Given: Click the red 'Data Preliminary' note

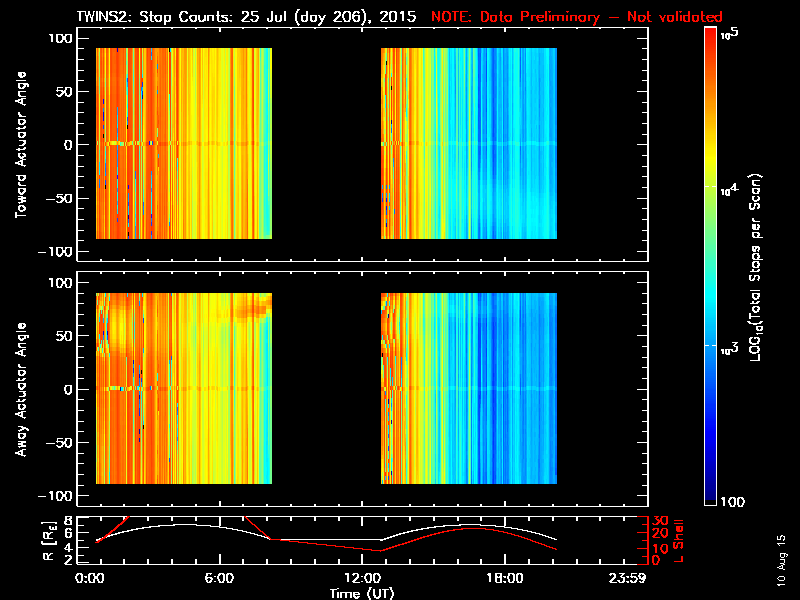Looking at the screenshot, I should pos(576,17).
